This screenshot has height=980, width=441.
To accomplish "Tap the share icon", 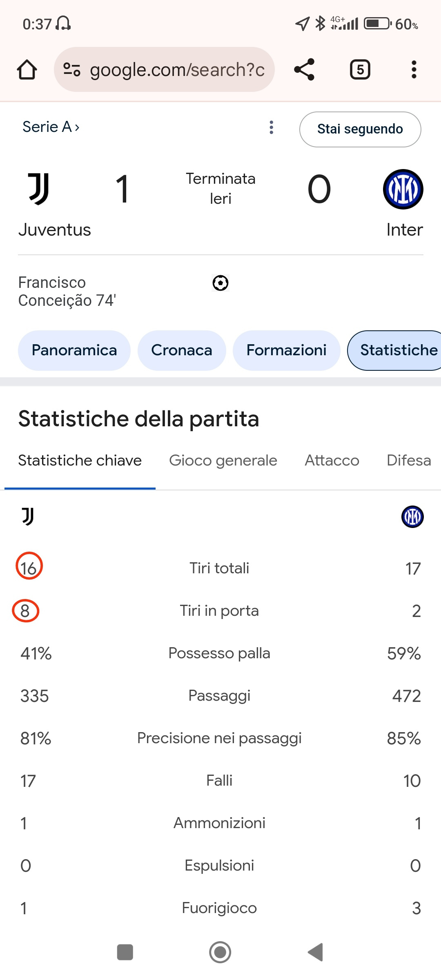I will (305, 69).
